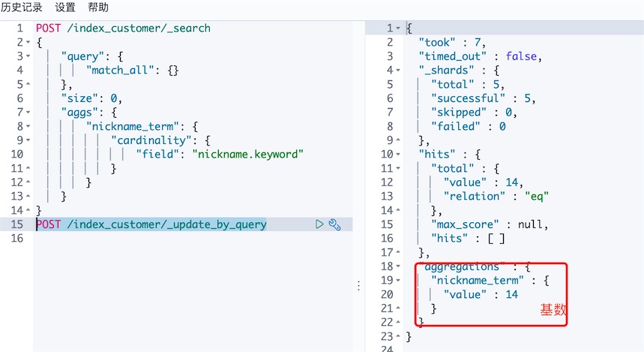Collapse request line 2 opening brace
The image size is (644, 352).
point(28,42)
